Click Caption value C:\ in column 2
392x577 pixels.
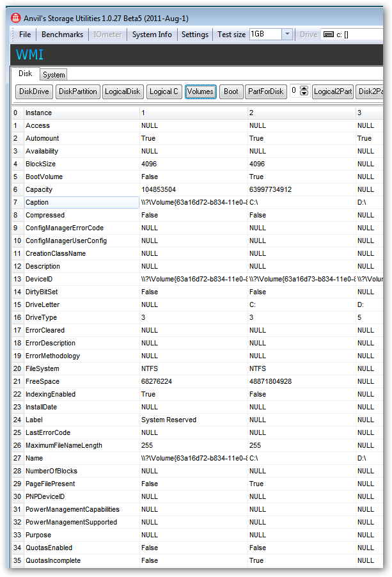click(x=254, y=202)
